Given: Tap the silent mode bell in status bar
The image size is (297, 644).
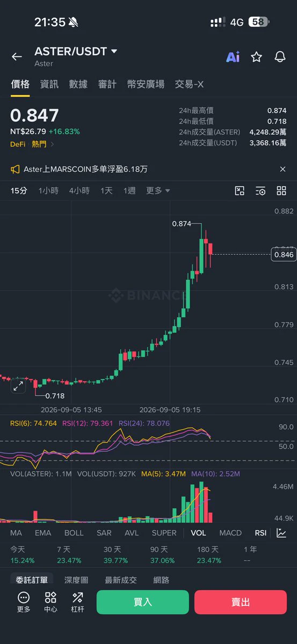Looking at the screenshot, I should pos(74,22).
